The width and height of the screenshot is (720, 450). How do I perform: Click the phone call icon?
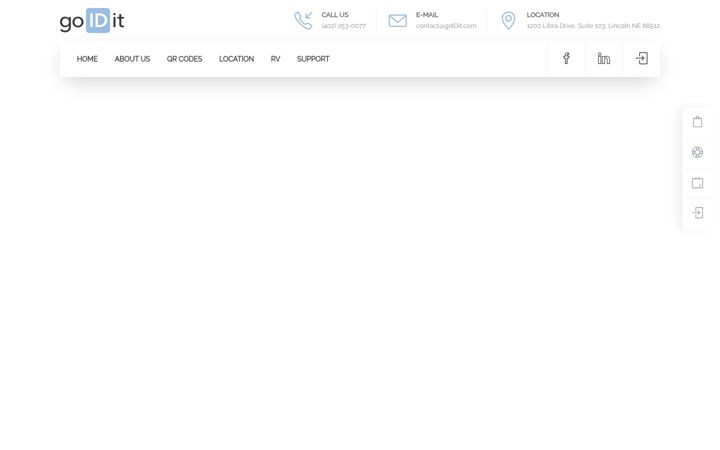(303, 20)
